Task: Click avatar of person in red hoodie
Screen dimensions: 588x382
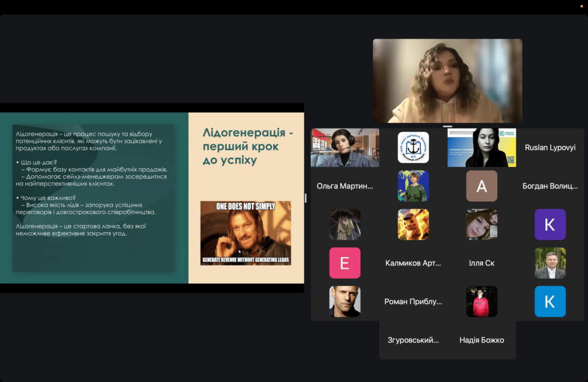Action: coord(482,302)
